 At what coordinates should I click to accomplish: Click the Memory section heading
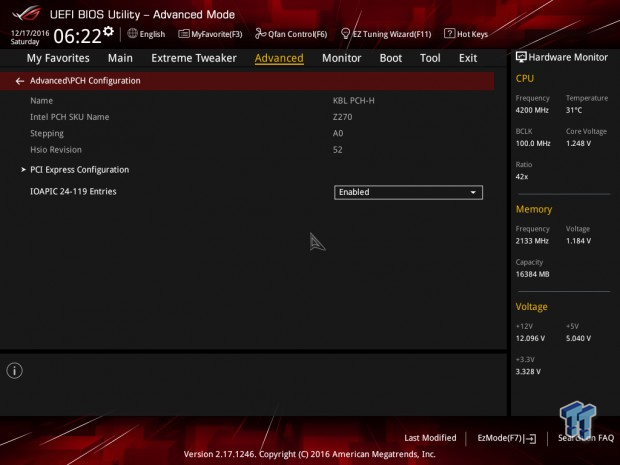click(534, 209)
